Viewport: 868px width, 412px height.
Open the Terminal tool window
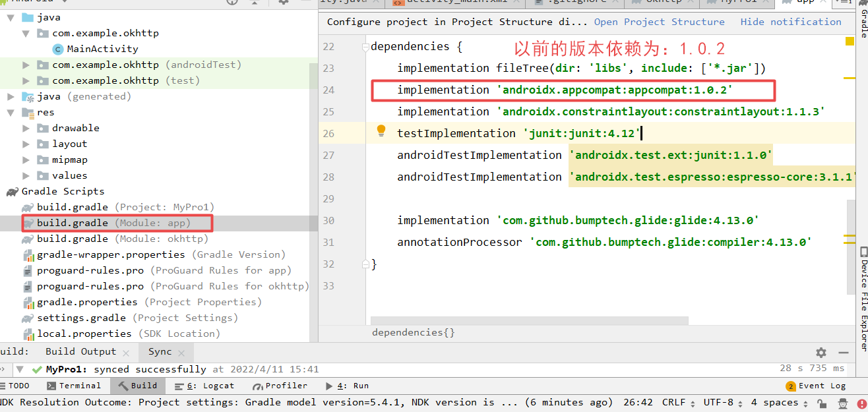tap(75, 386)
